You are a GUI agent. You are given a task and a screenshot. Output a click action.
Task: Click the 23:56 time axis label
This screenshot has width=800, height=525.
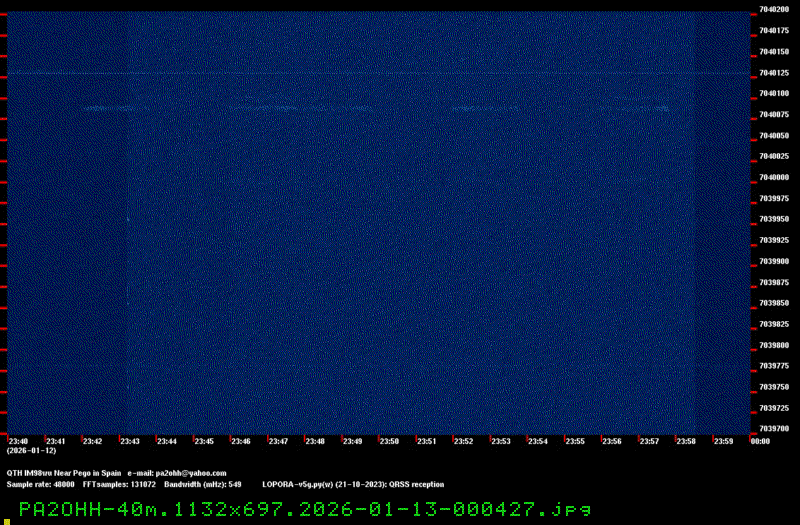click(612, 441)
